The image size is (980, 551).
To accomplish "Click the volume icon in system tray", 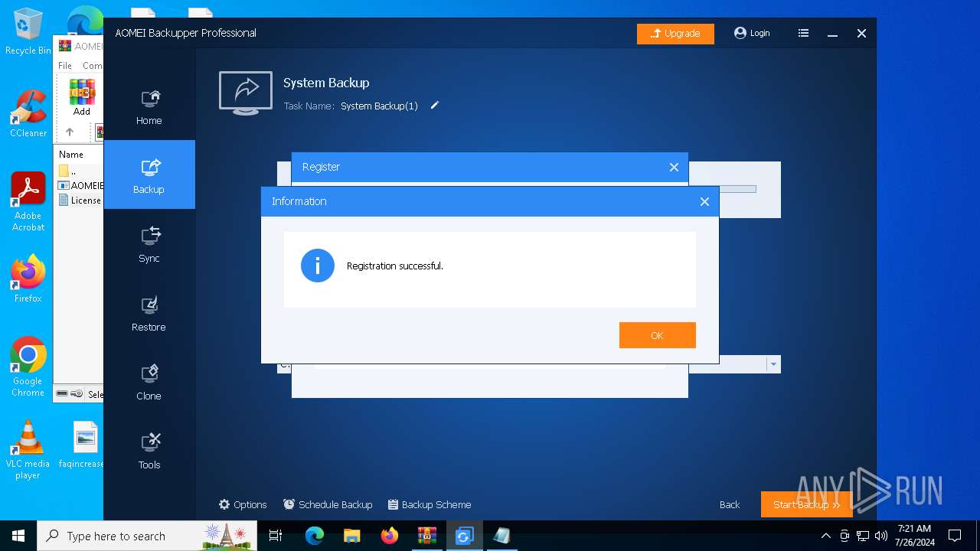I will [x=881, y=536].
